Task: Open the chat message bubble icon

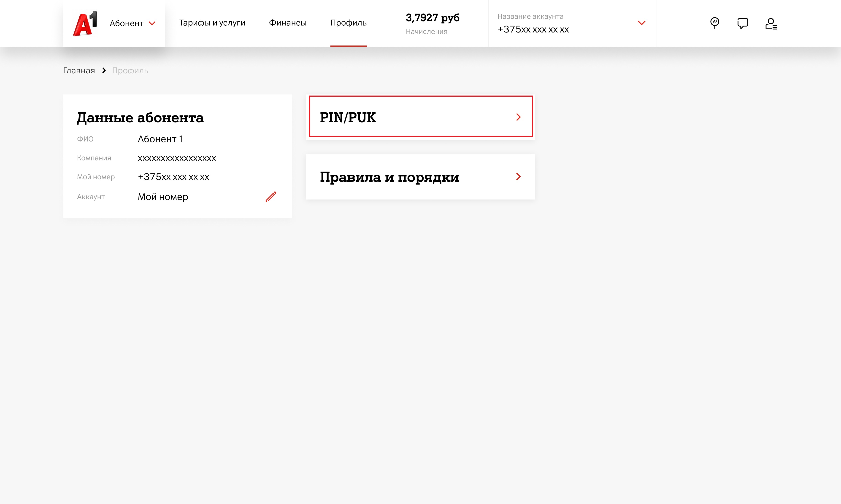Action: pos(742,23)
